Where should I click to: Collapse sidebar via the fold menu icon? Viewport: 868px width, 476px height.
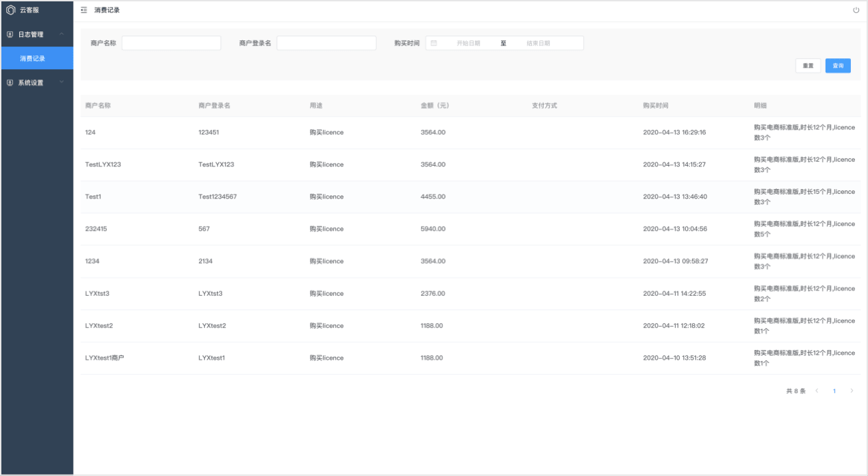pyautogui.click(x=84, y=10)
